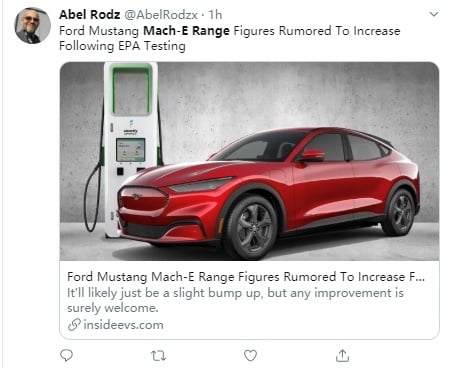Click card description about slight bump up
This screenshot has height=368, width=450.
coord(235,293)
